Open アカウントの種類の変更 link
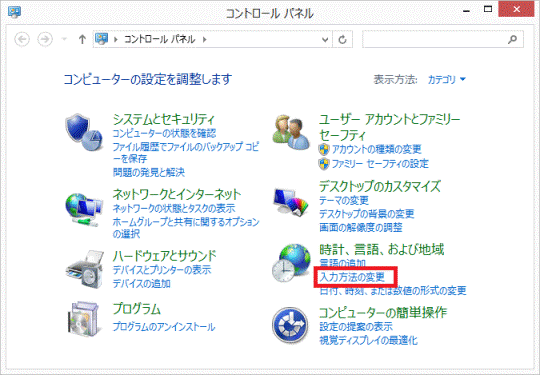This screenshot has width=540, height=375. 377,149
